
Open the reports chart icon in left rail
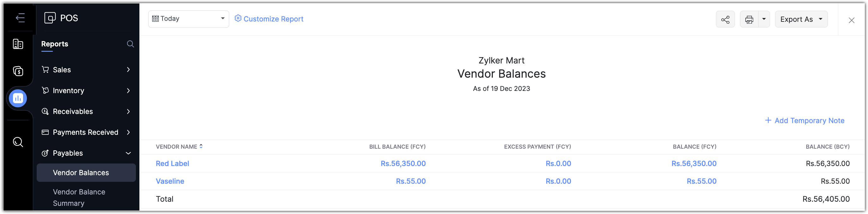point(18,98)
